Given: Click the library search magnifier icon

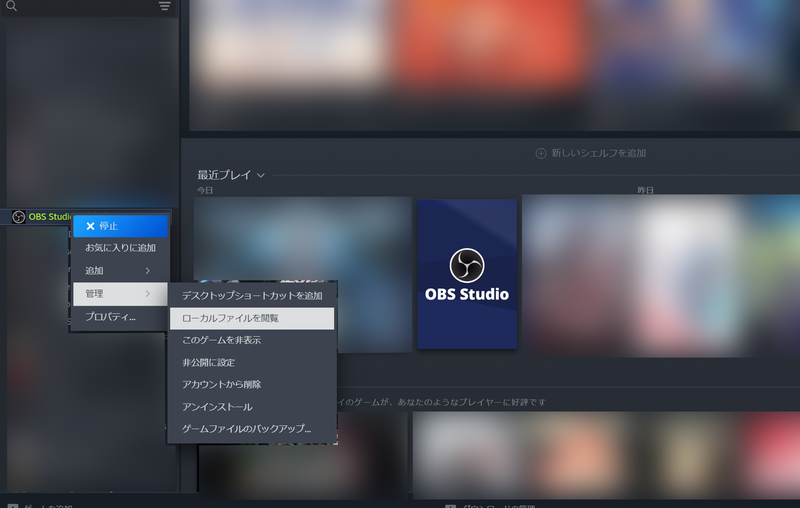Looking at the screenshot, I should pyautogui.click(x=11, y=6).
